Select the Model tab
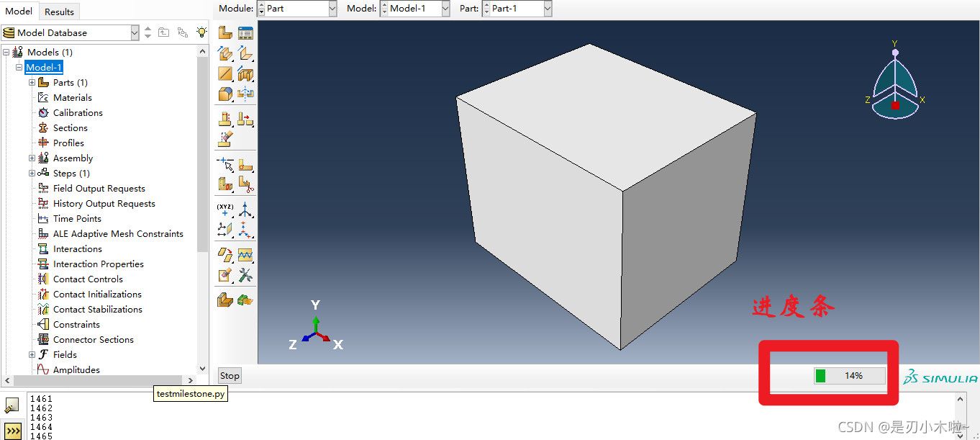 click(19, 11)
